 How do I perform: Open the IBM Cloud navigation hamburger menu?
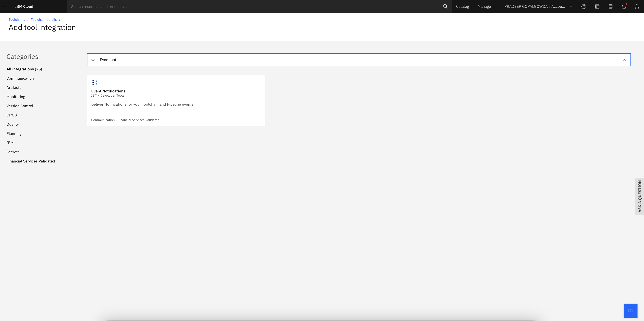(4, 6)
